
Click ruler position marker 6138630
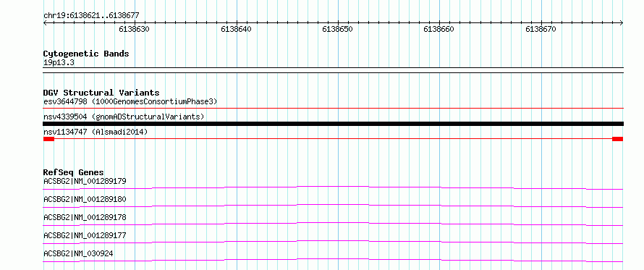(x=134, y=29)
